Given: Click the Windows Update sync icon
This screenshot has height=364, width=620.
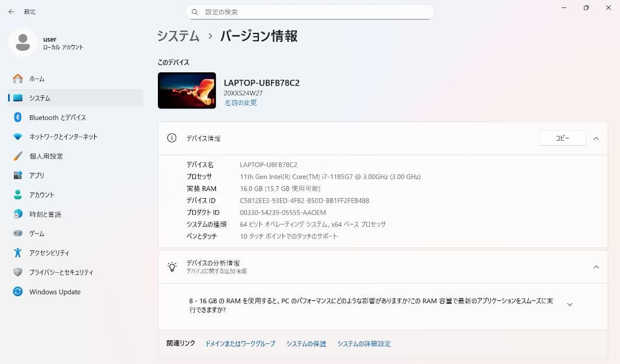Looking at the screenshot, I should point(18,292).
